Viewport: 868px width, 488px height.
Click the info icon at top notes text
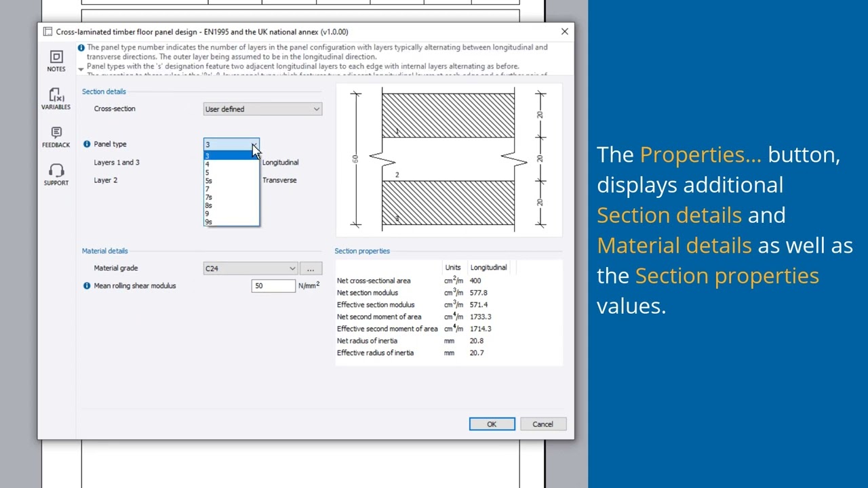pyautogui.click(x=81, y=47)
